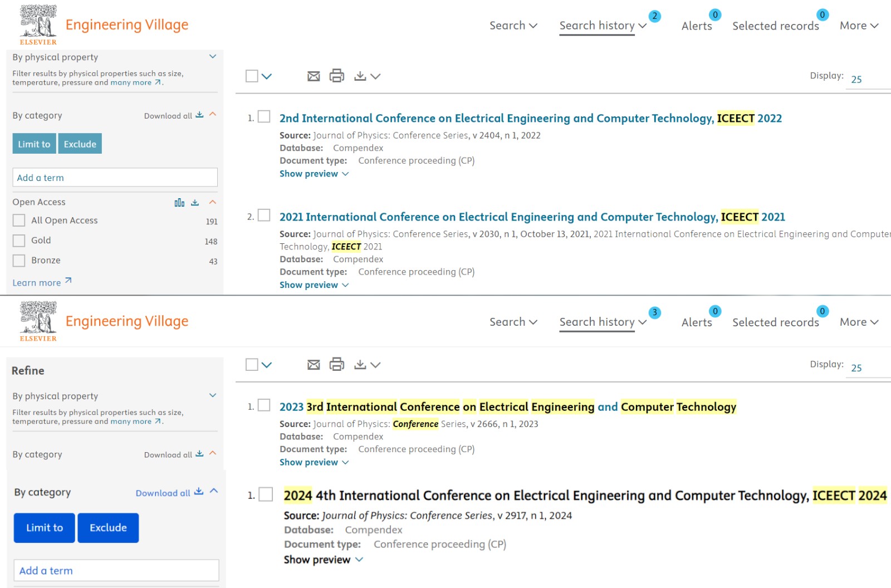Open the ICEECT 2024 conference title link
The height and width of the screenshot is (588, 891).
585,495
